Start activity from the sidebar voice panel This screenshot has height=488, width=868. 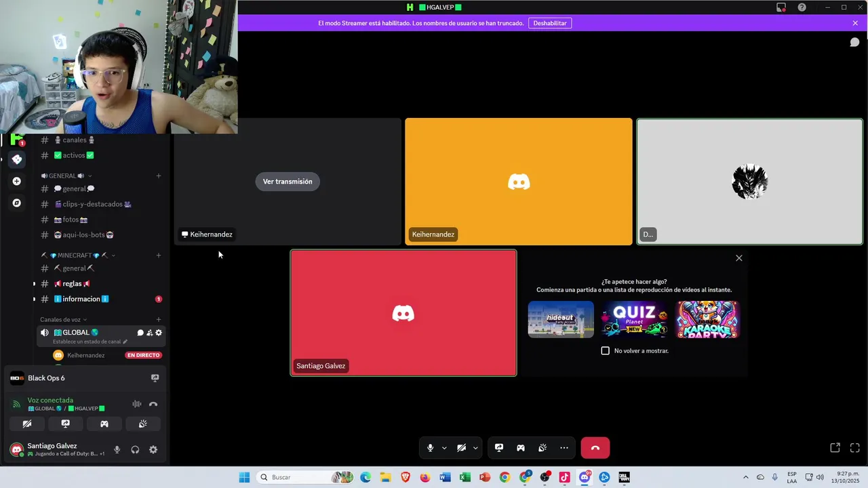(x=104, y=424)
